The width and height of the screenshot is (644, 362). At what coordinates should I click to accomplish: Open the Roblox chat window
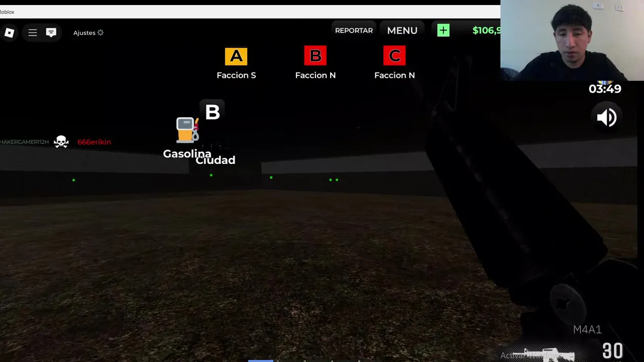point(51,33)
